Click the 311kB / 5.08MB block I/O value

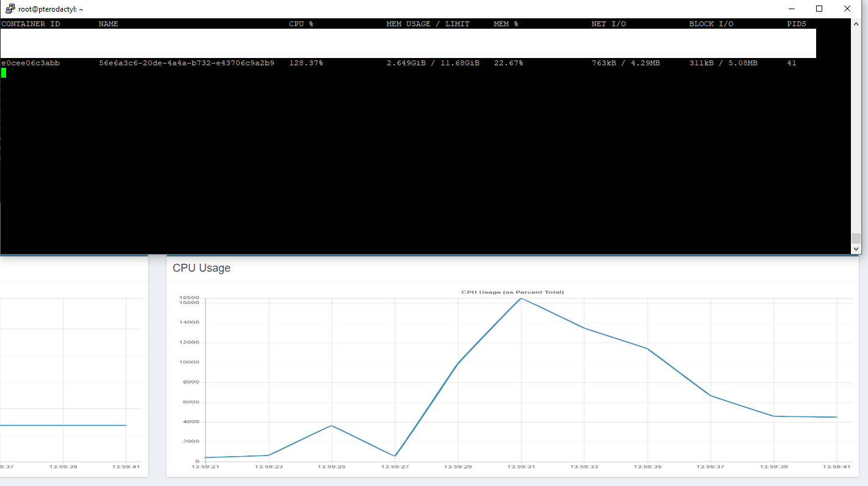pos(723,63)
